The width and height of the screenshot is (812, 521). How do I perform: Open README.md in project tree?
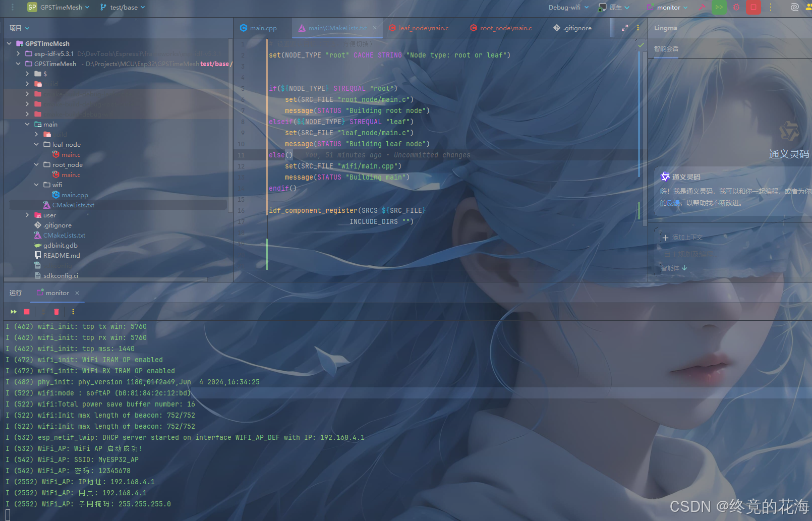tap(57, 255)
